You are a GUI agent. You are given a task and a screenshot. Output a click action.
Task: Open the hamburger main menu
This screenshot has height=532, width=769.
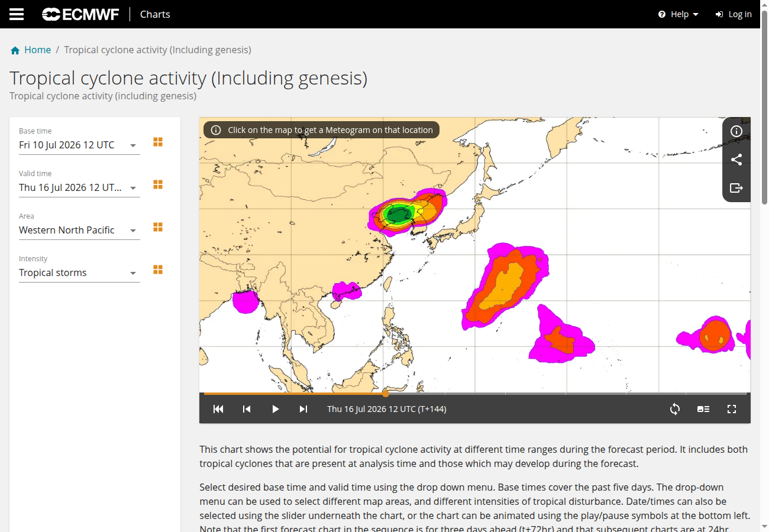(17, 14)
